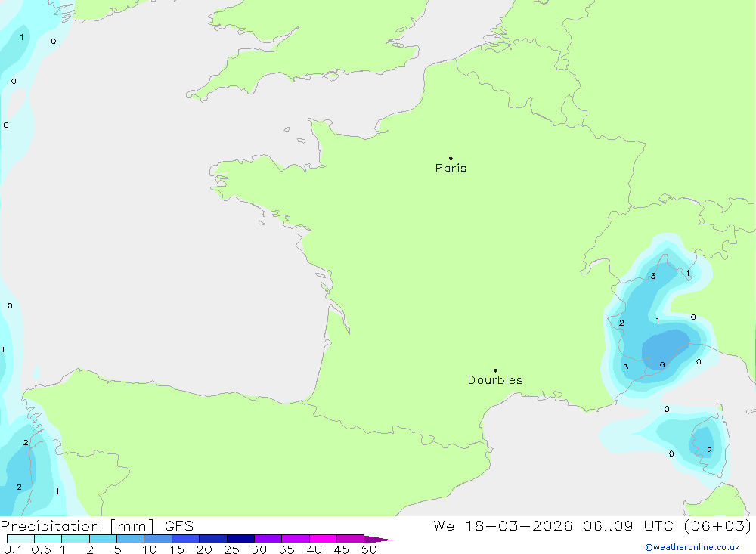Viewport: 756px width, 554px height.
Task: Click the 'Precipitation [mm]' title text
Action: click(x=77, y=526)
